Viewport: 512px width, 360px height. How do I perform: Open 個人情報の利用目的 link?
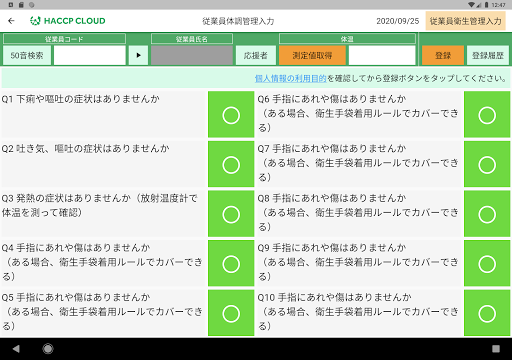[x=291, y=78]
